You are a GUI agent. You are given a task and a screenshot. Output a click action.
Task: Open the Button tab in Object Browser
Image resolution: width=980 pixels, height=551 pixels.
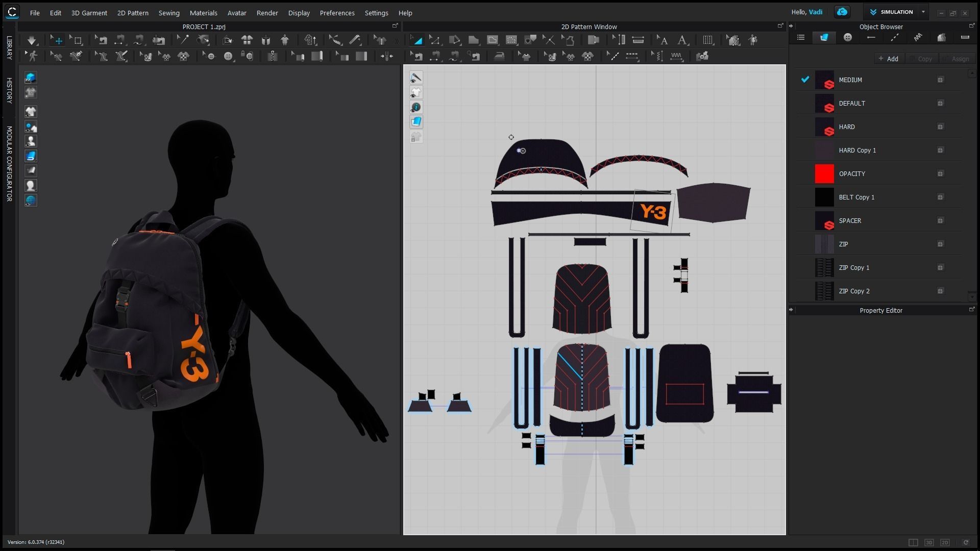[x=848, y=38]
